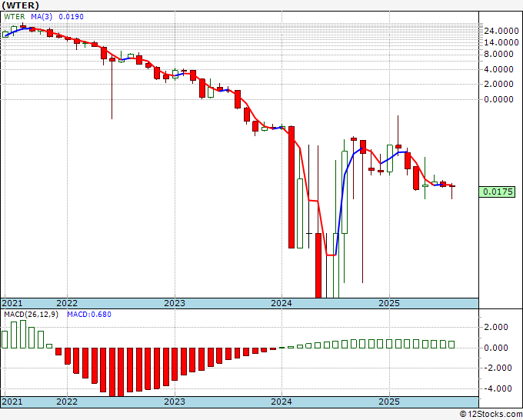The height and width of the screenshot is (420, 523).
Task: Click the 0.000 MACD axis label
Action: pos(496,348)
